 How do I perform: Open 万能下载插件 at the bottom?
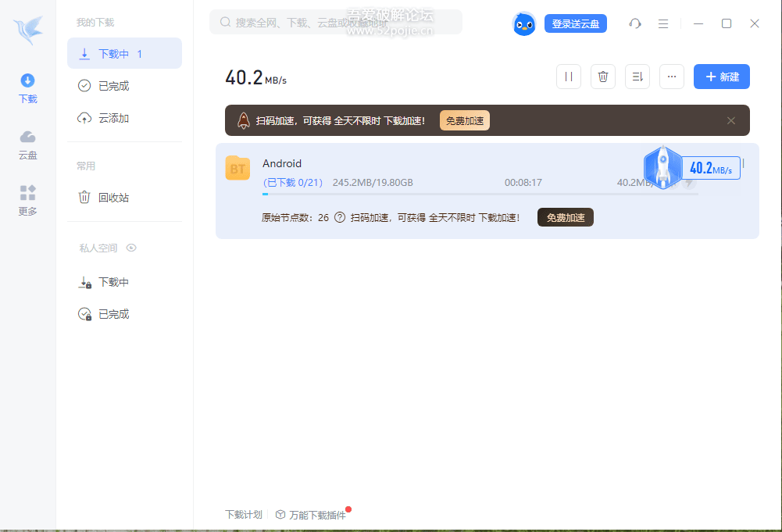point(312,514)
